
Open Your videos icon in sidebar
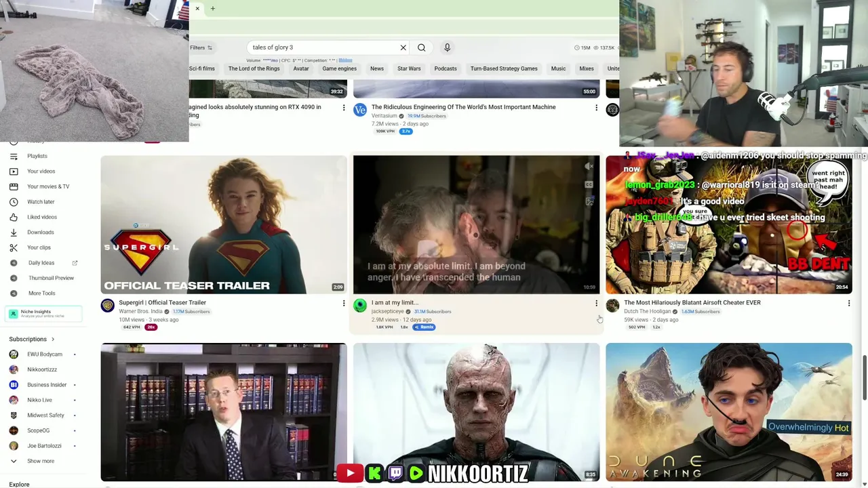[14, 171]
